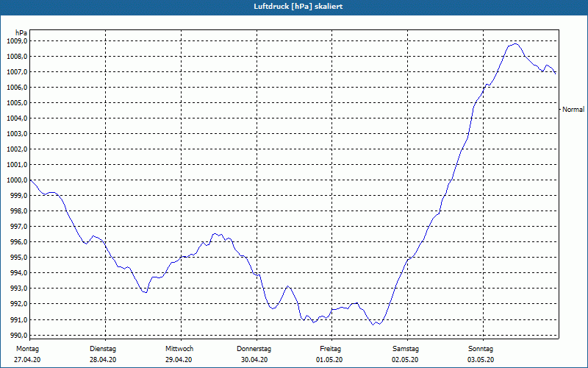Screen dimensions: 588x368
Task: Select the 'Montag' day label
Action: tap(27, 349)
